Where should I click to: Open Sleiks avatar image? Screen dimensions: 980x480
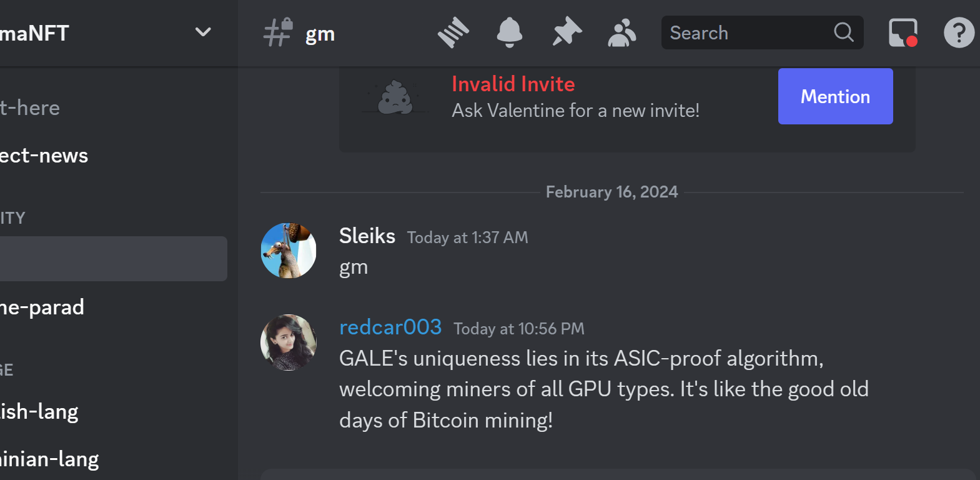[x=289, y=251]
